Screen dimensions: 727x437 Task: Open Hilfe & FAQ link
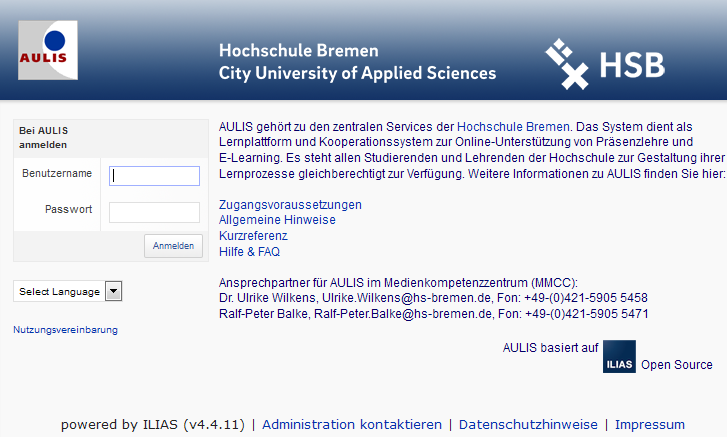tap(249, 252)
